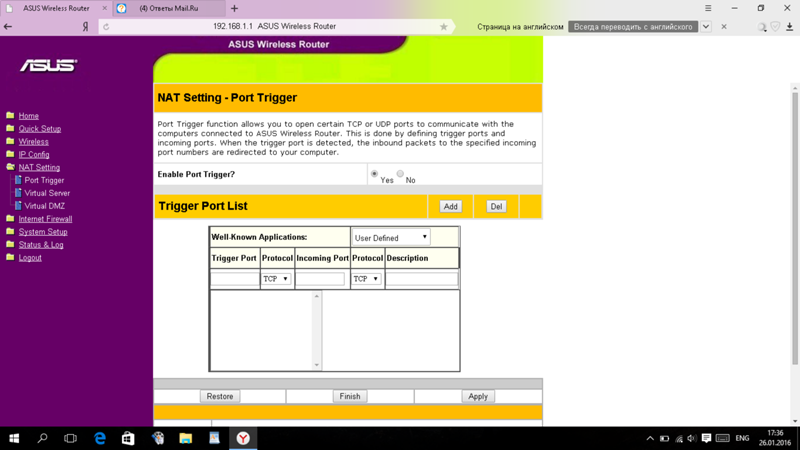Image resolution: width=800 pixels, height=450 pixels.
Task: Click the Wireless folder icon
Action: 10,141
